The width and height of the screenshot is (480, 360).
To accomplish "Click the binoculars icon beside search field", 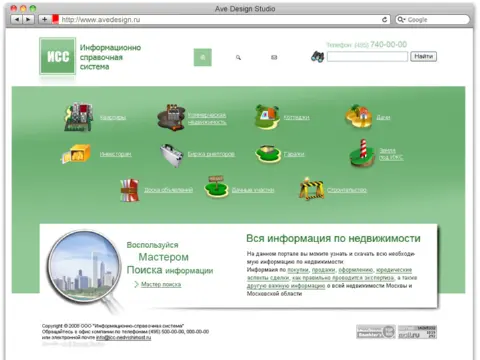I will click(317, 57).
